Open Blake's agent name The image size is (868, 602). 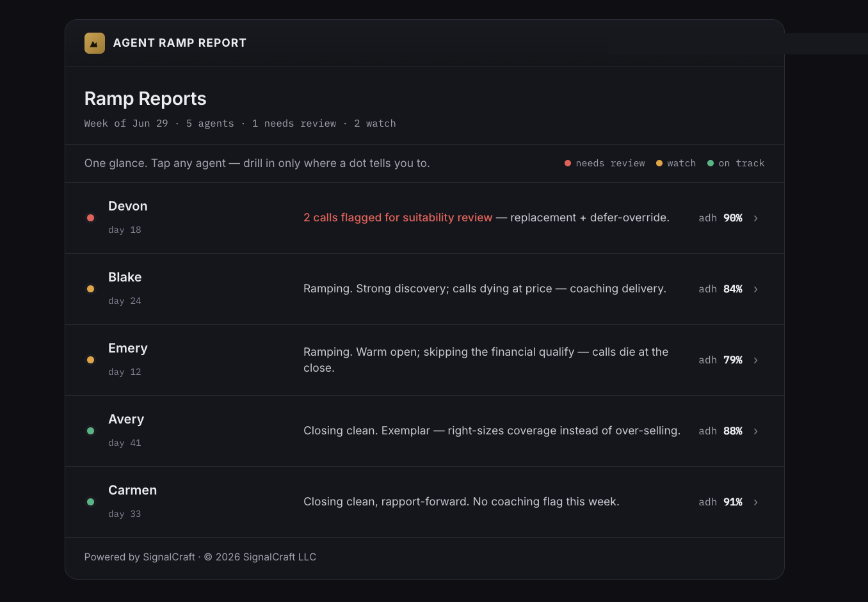point(125,277)
